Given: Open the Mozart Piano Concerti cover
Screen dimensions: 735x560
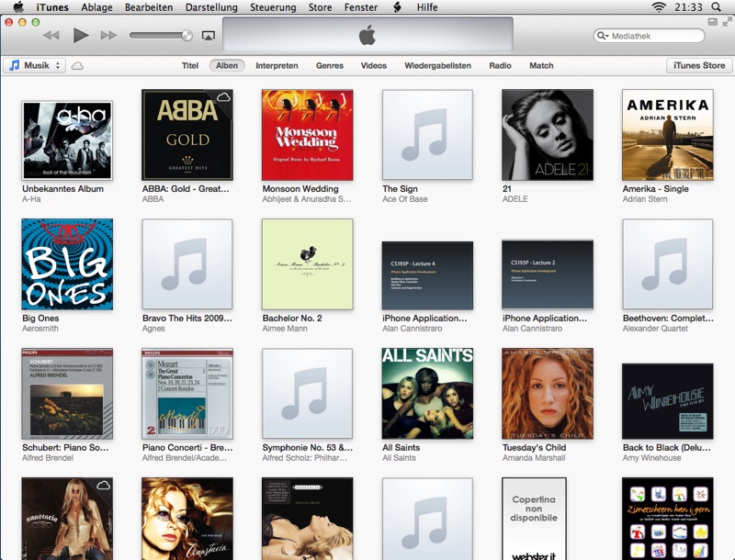Looking at the screenshot, I should (187, 393).
